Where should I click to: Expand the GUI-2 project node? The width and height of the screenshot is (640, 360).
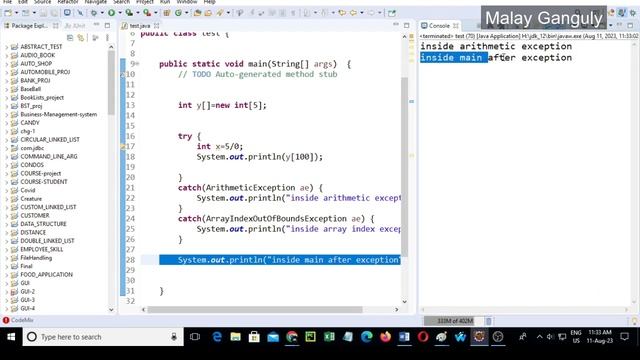tap(6, 292)
